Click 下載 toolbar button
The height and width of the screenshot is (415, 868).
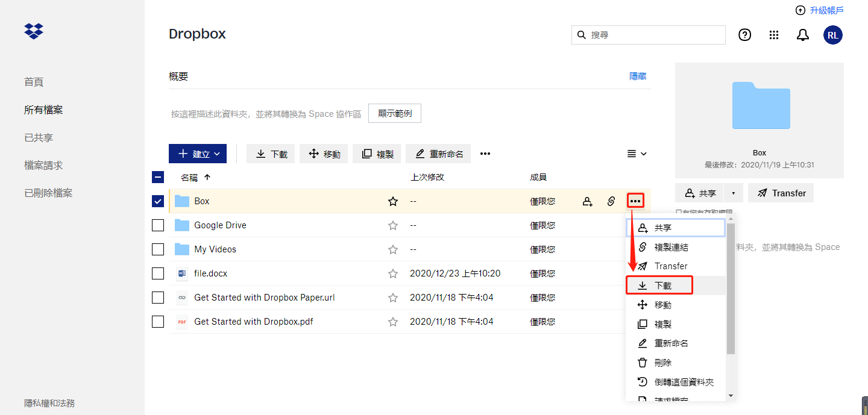tap(271, 154)
